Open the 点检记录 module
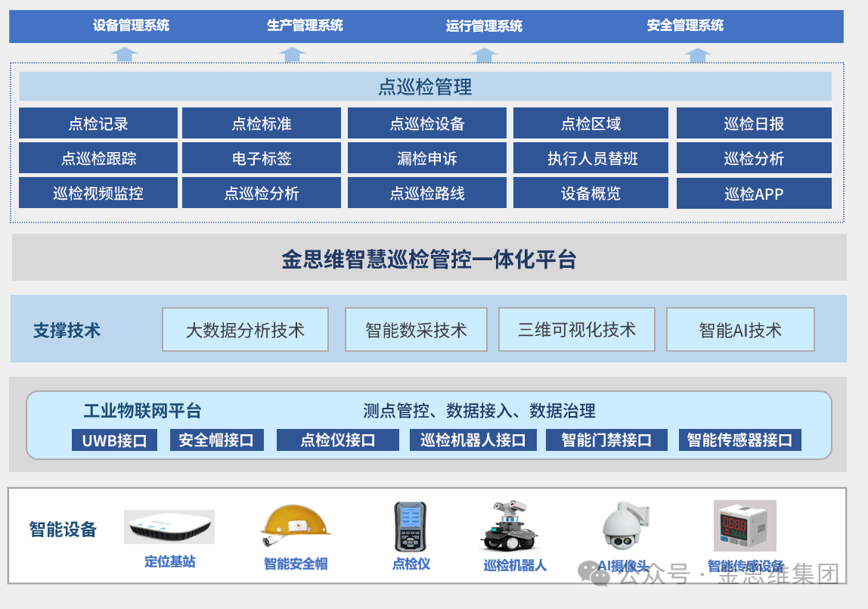This screenshot has width=868, height=609. [98, 123]
